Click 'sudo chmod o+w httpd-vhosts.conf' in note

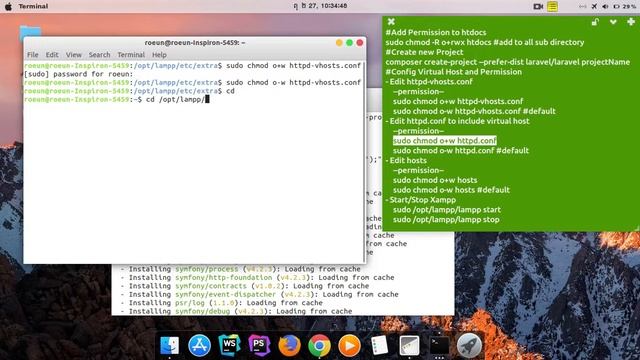(x=458, y=101)
